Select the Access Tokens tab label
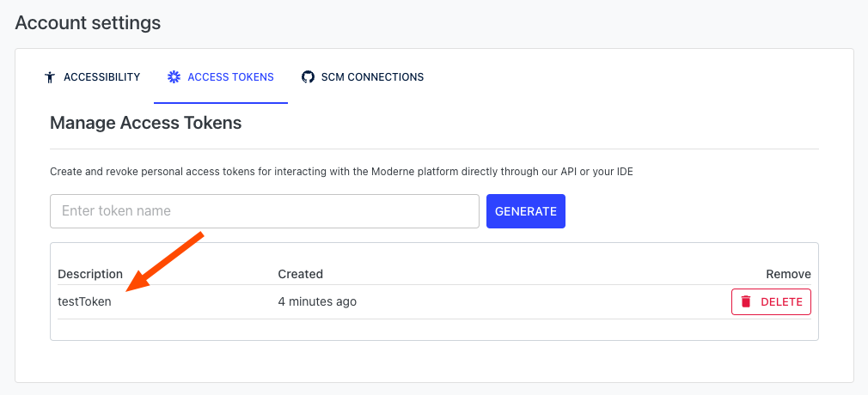The width and height of the screenshot is (868, 395). pyautogui.click(x=230, y=77)
